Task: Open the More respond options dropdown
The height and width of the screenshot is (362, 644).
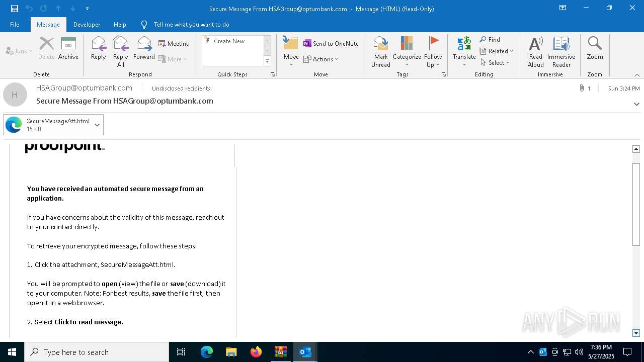Action: coord(173,59)
